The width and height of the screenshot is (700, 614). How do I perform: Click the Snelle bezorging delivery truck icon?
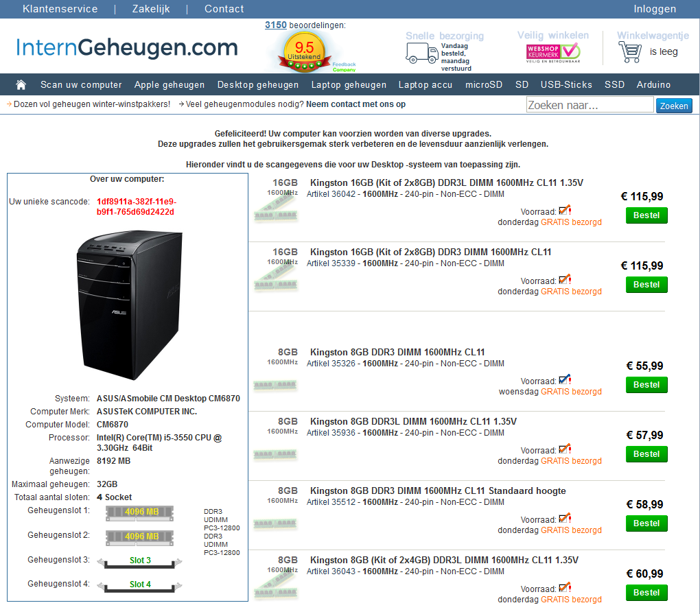[421, 51]
